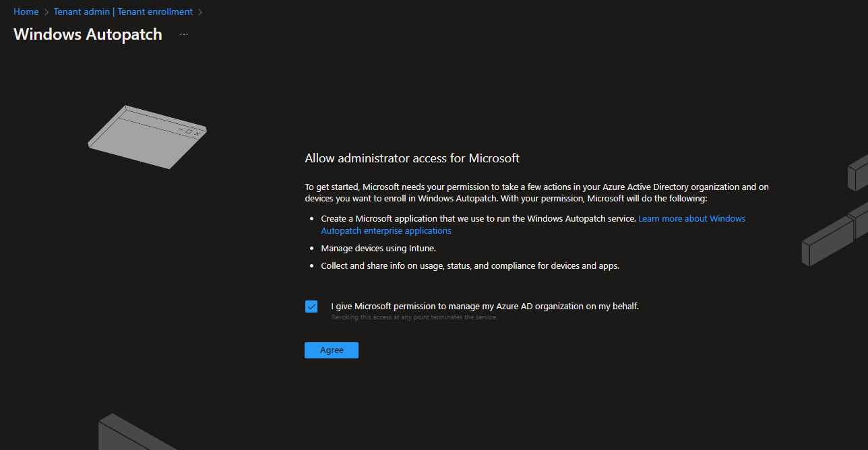Click 'Collect and share info' bullet text

coord(470,266)
